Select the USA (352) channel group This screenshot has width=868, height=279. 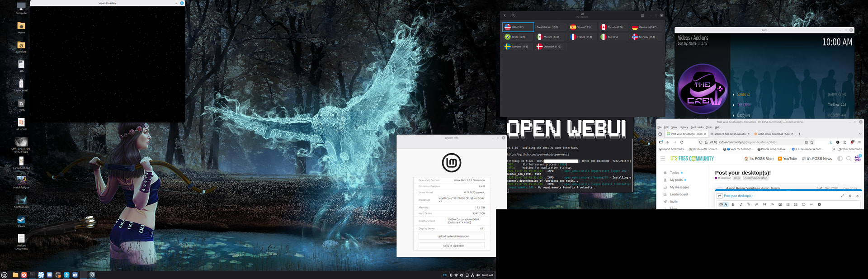click(x=518, y=27)
